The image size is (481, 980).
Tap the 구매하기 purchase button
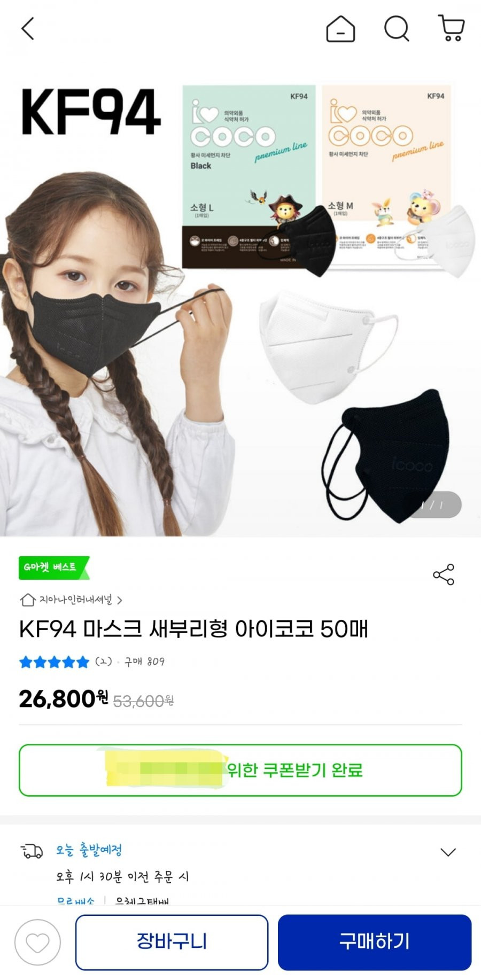tap(375, 942)
